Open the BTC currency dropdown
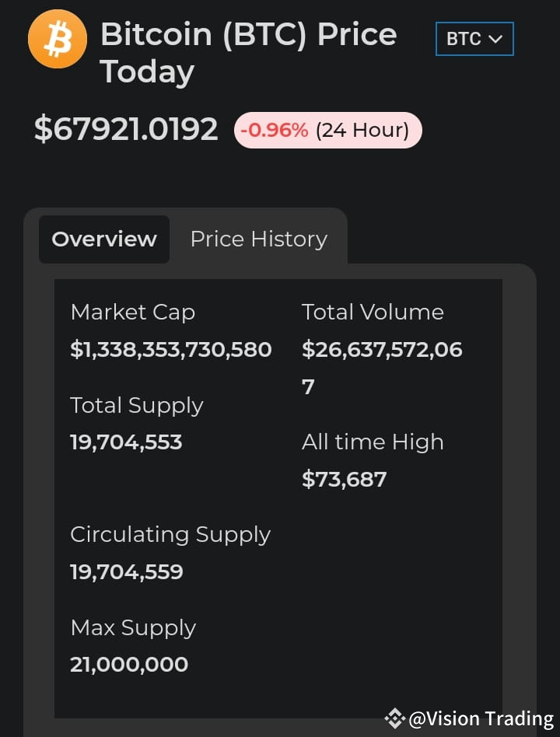Viewport: 560px width, 737px height. 474,39
